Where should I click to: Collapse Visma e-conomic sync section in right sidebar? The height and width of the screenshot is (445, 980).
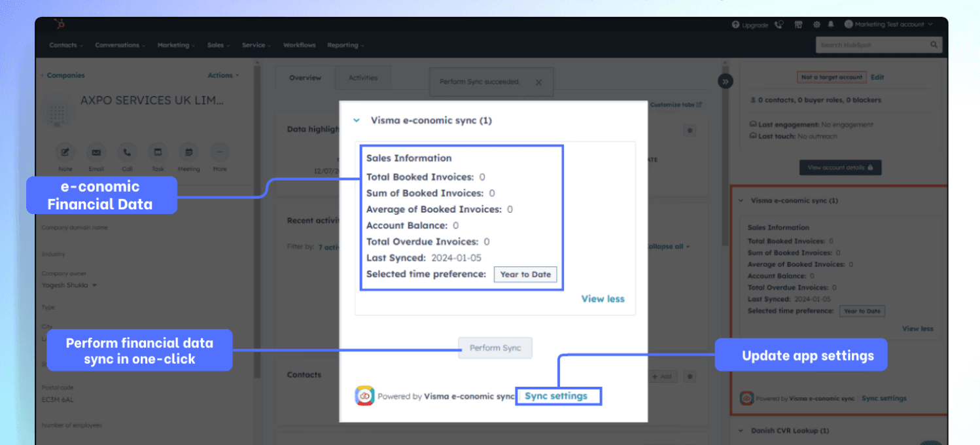[x=740, y=201]
